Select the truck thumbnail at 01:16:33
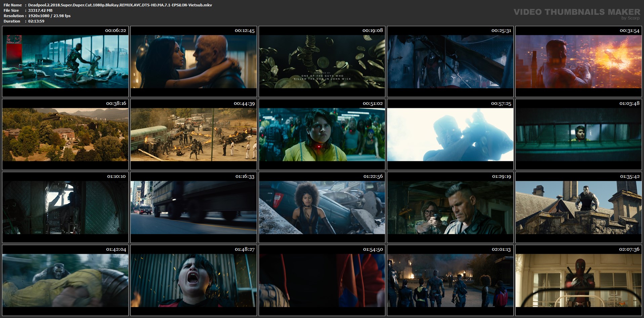 [194, 207]
